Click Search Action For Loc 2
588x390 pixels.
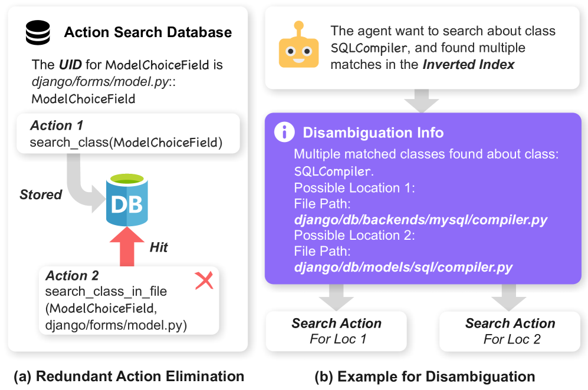[x=510, y=330]
